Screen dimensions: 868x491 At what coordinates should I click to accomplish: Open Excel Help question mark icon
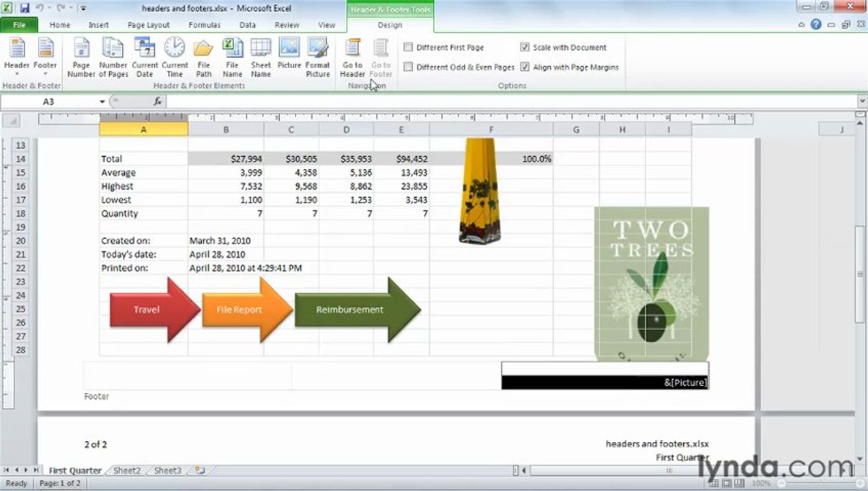[x=816, y=25]
